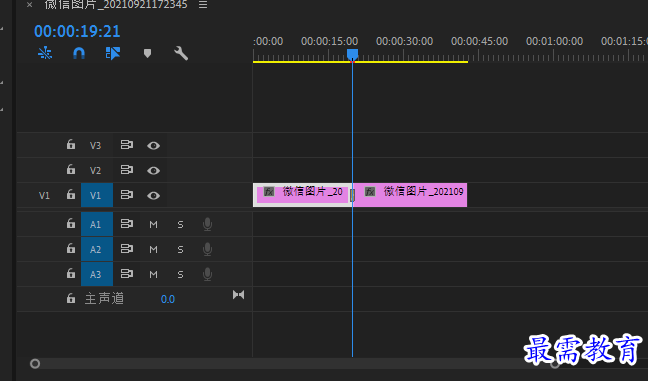This screenshot has height=381, width=648.
Task: Hide track V1 output with eye icon
Action: tap(153, 195)
